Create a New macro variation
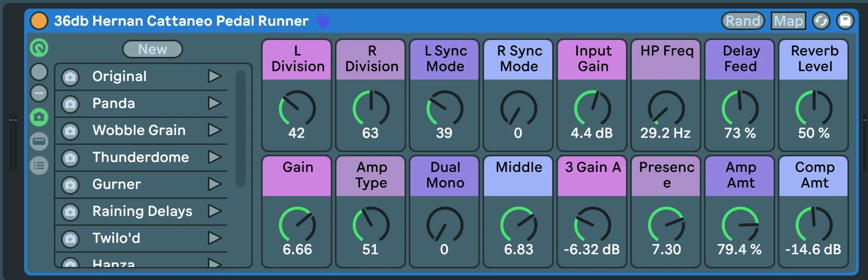The width and height of the screenshot is (868, 280). coord(152,49)
